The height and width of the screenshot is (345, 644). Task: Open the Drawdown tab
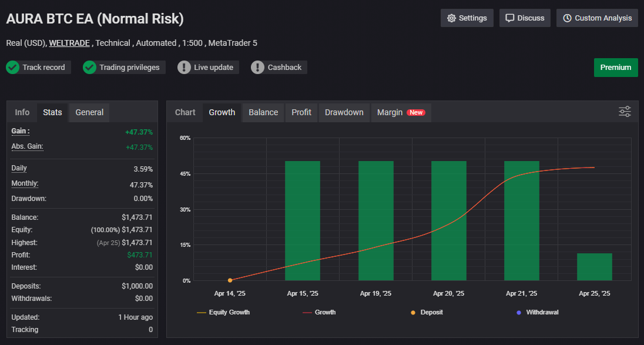[x=344, y=112]
